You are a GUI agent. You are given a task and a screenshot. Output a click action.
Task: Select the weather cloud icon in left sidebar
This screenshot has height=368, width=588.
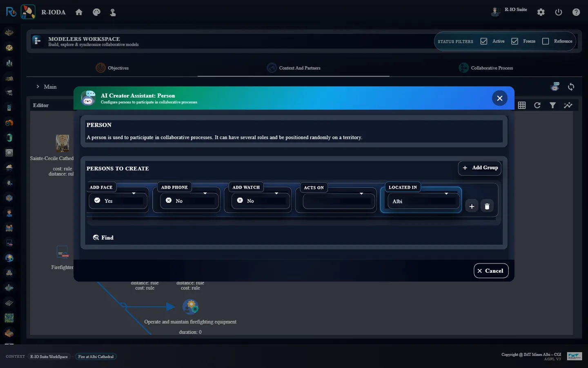(9, 168)
